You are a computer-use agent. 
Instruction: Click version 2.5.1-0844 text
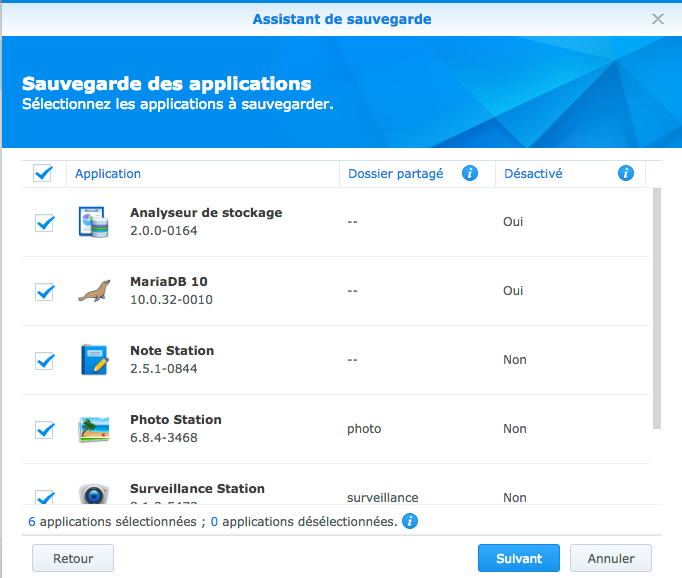(x=164, y=369)
